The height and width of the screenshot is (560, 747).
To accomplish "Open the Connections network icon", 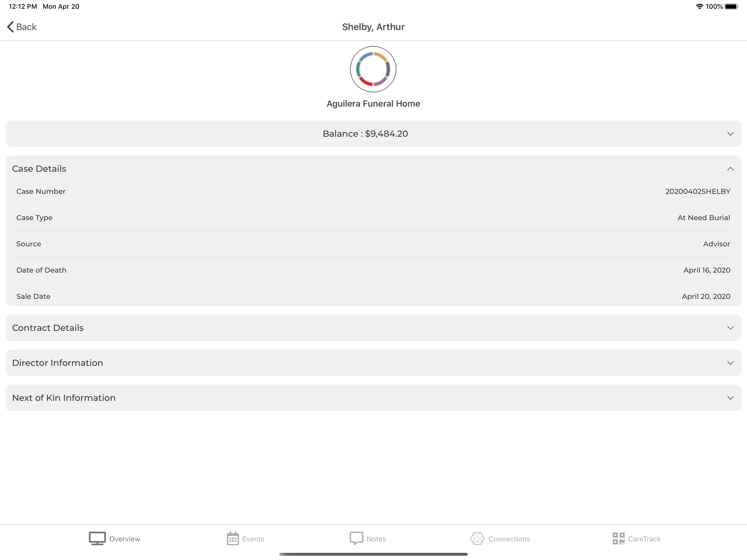I will tap(477, 538).
